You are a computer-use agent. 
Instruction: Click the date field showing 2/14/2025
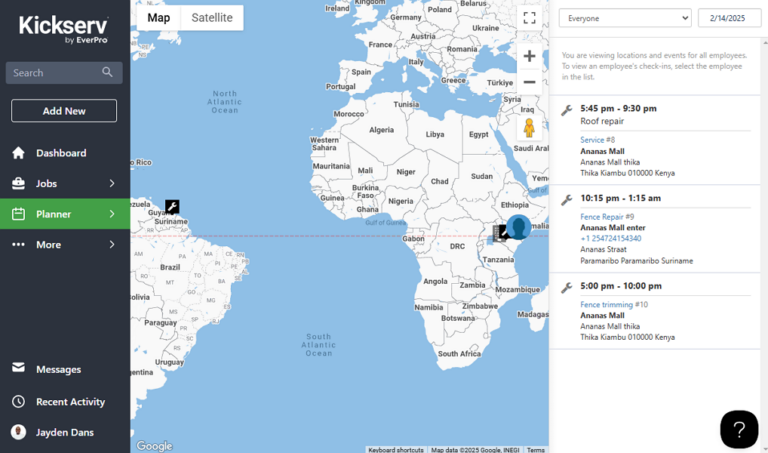coord(729,18)
